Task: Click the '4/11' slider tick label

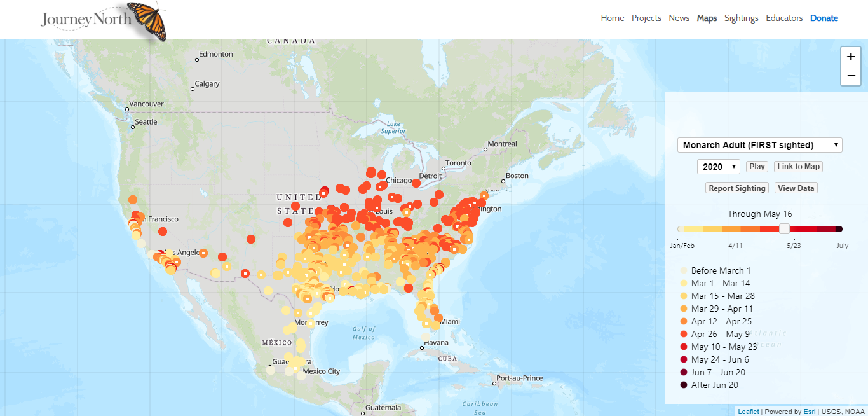Action: pos(735,246)
